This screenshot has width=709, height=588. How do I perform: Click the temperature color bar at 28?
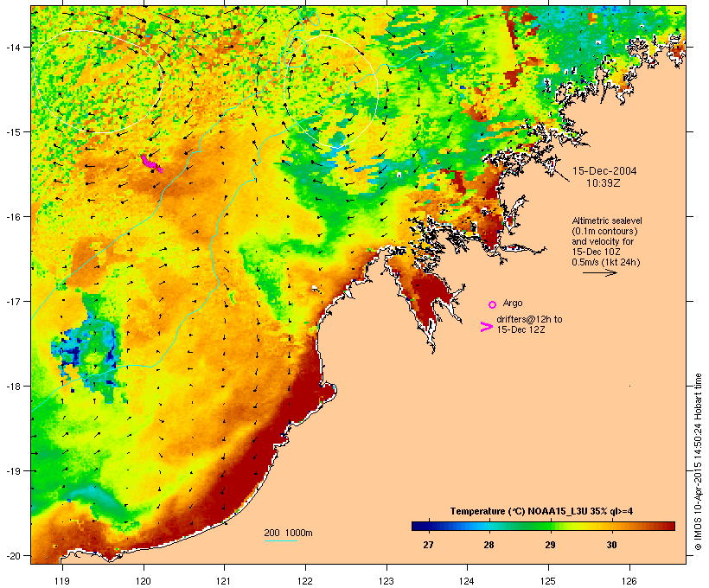(489, 526)
